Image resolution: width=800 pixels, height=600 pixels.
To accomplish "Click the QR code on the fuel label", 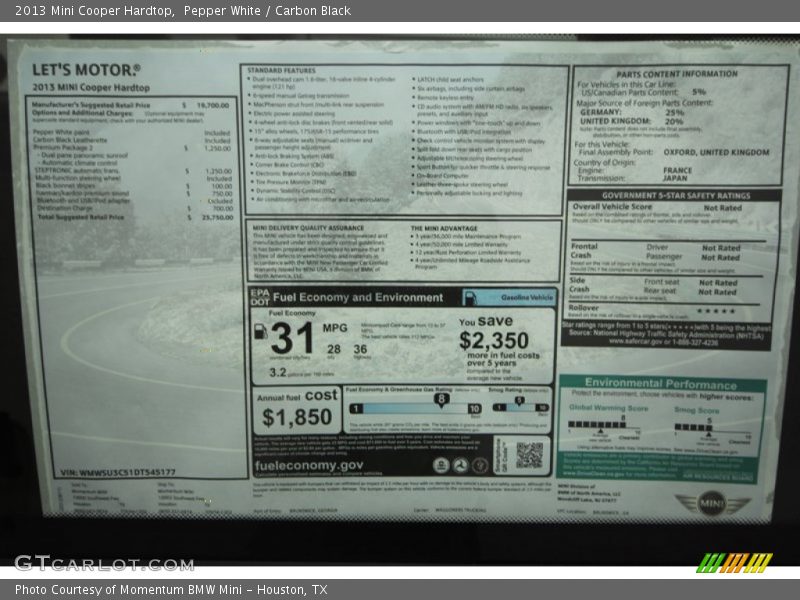I will (529, 455).
